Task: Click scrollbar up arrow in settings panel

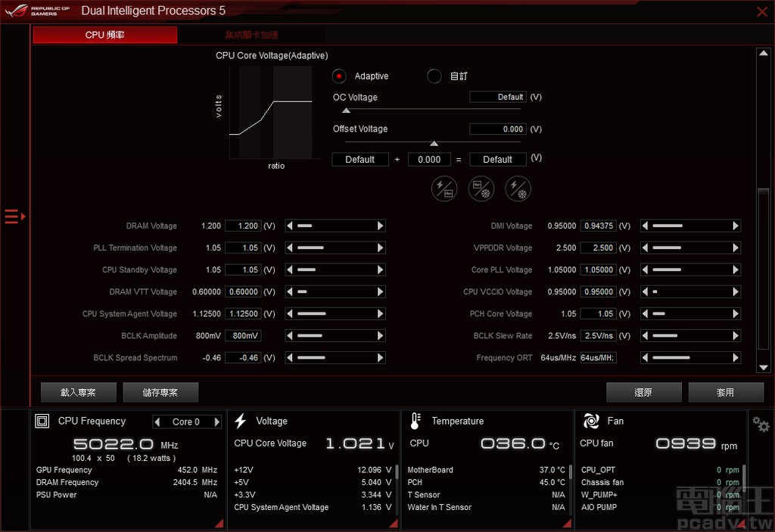Action: (x=764, y=54)
